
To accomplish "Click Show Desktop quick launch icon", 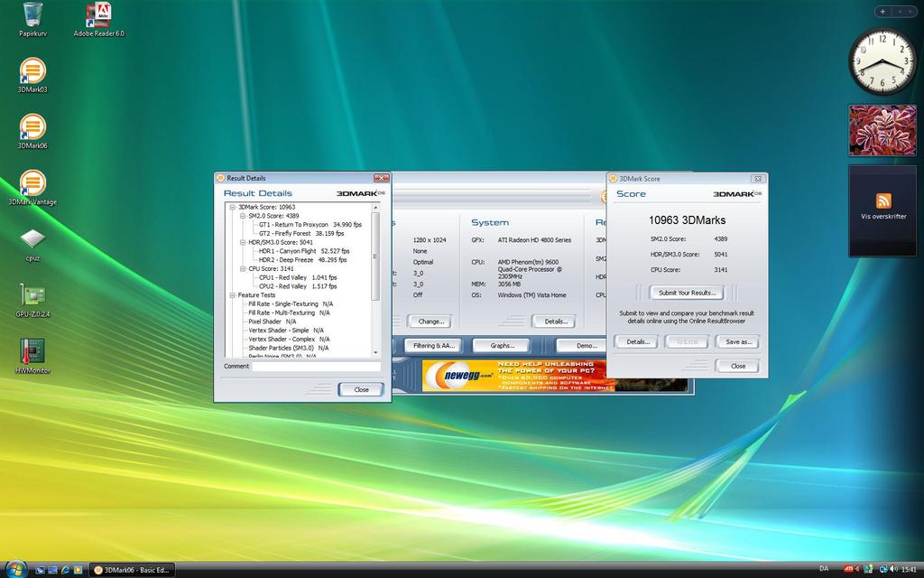I will (40, 570).
